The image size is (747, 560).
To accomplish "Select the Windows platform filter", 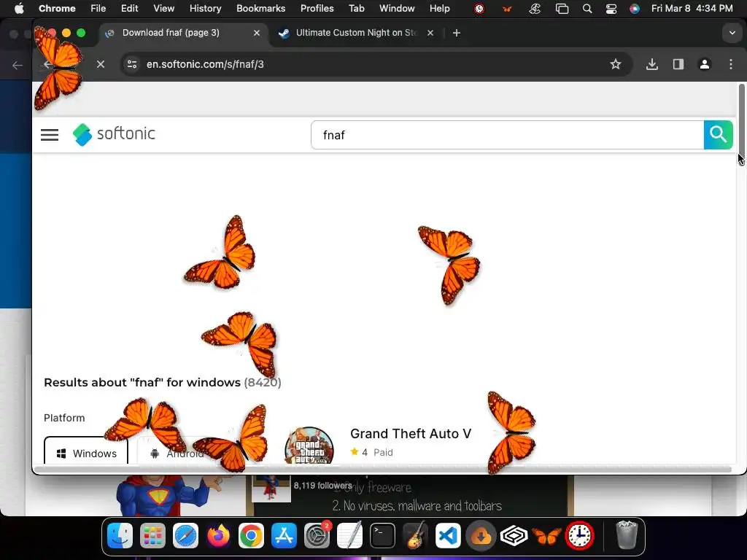I will coord(86,453).
